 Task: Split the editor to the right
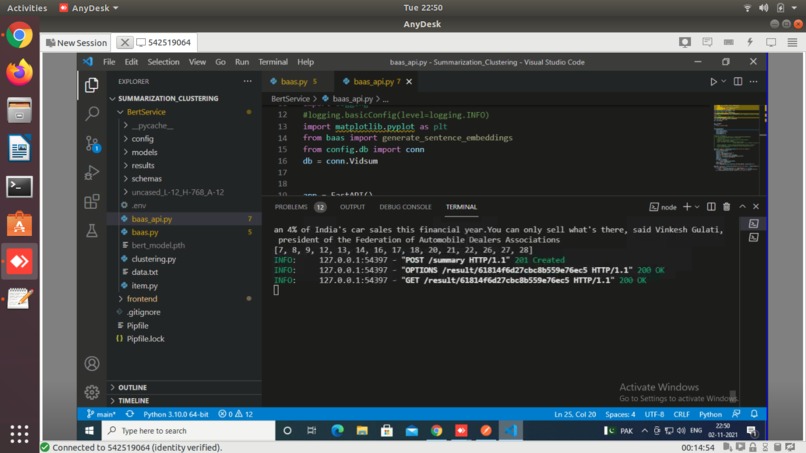coord(738,81)
